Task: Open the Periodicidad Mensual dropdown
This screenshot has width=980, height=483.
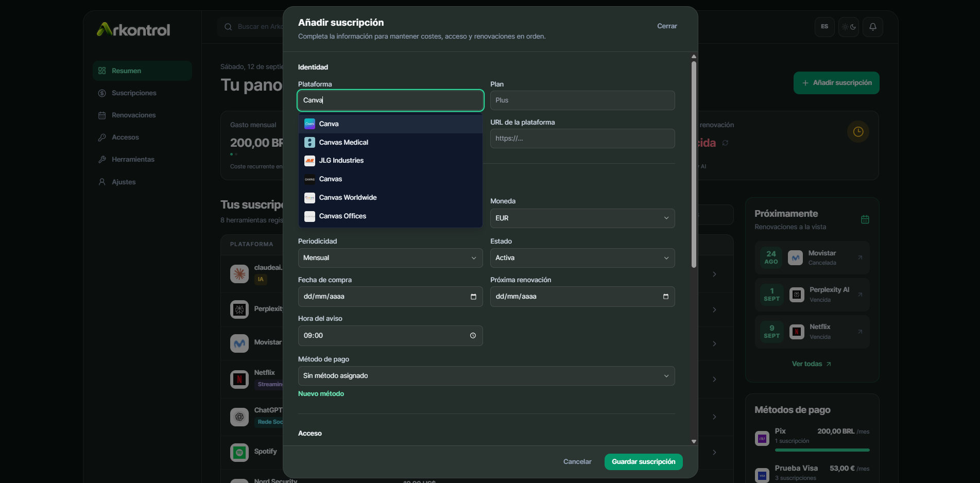Action: (390, 258)
